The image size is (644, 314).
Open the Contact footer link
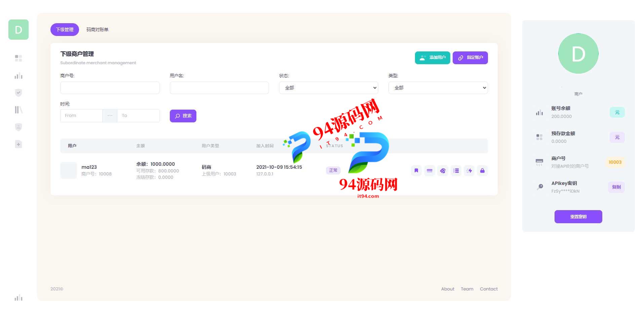tap(489, 289)
